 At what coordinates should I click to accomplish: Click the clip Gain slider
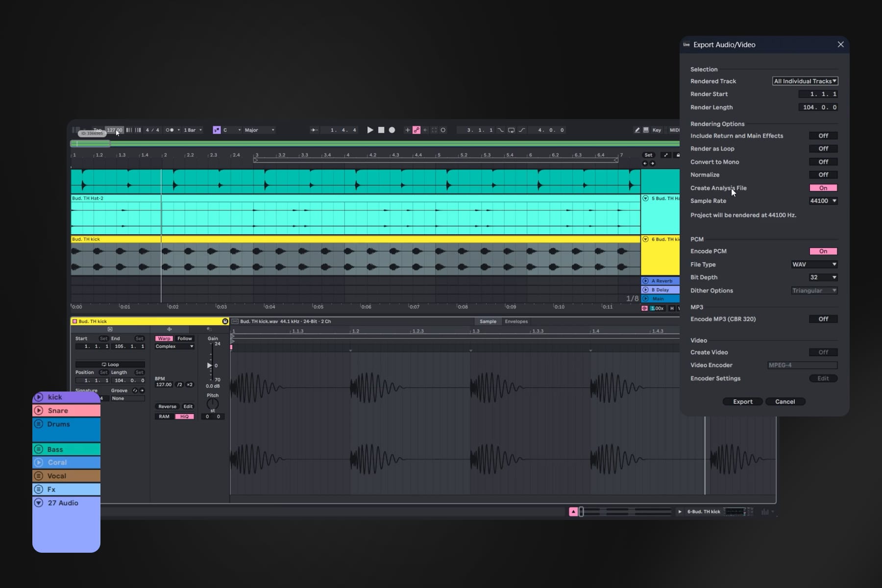point(210,366)
